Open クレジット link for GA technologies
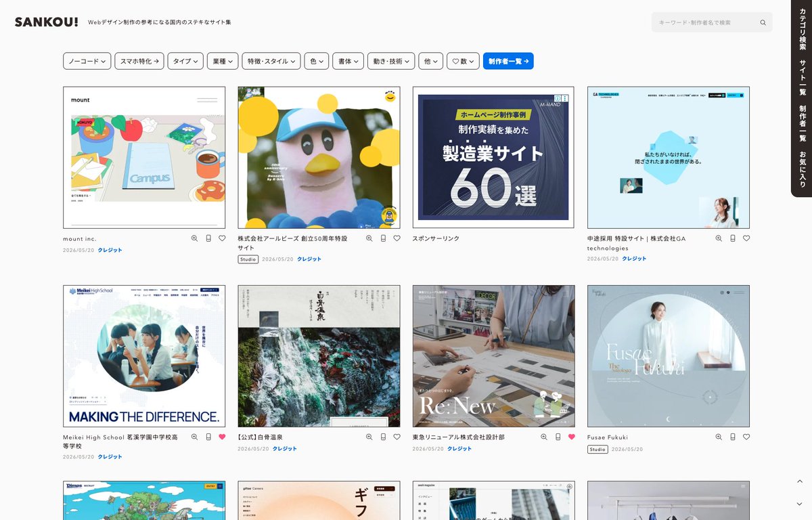The height and width of the screenshot is (520, 812). 634,259
